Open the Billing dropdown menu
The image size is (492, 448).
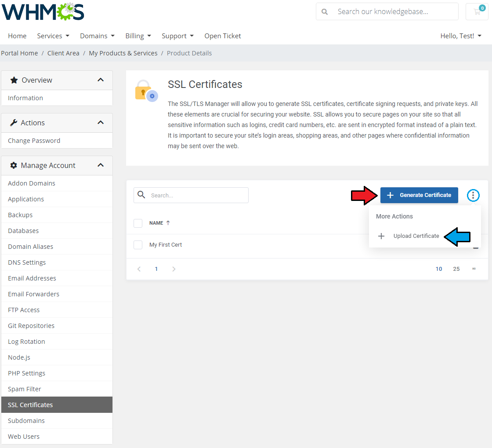[x=138, y=36]
